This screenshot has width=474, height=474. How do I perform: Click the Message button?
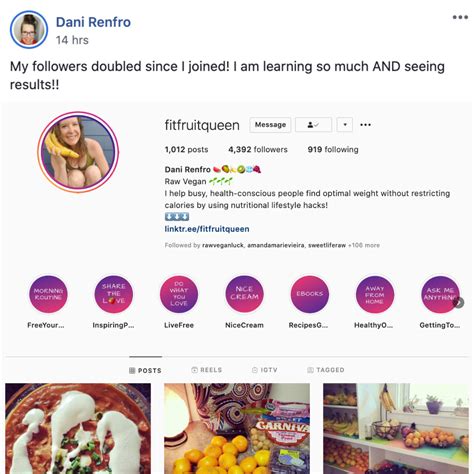(270, 125)
